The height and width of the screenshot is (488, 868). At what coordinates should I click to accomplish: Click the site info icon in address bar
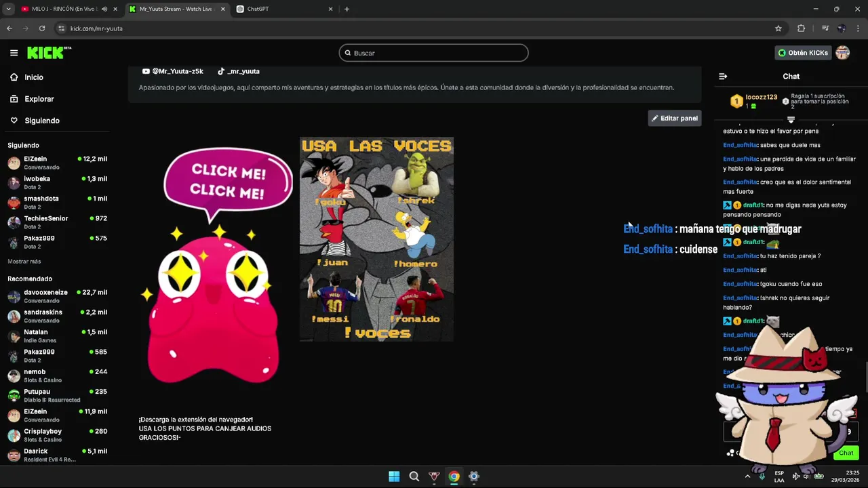tap(61, 28)
